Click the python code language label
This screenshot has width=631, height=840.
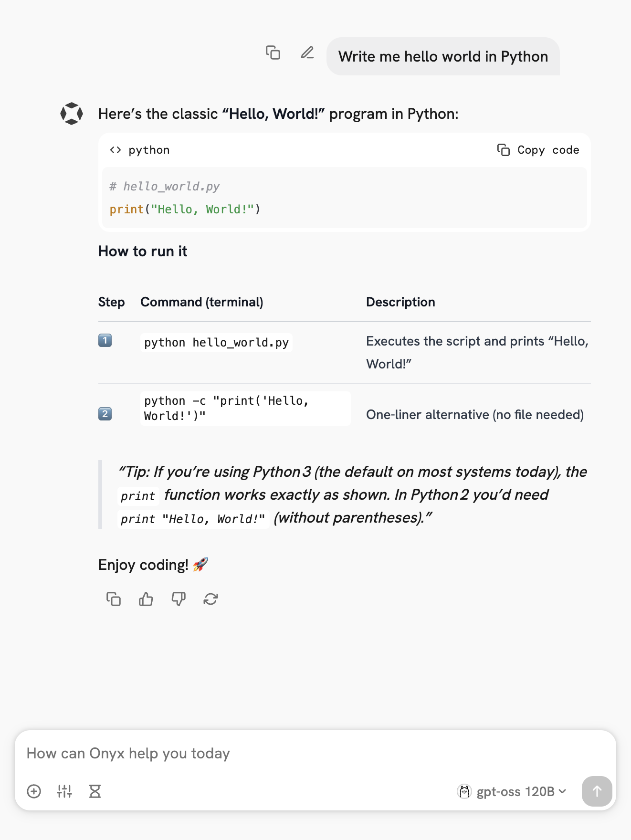[x=149, y=150]
